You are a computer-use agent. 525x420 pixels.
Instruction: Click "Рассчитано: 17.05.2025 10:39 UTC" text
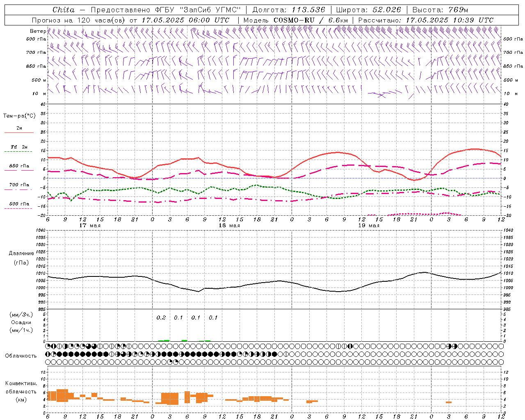click(426, 20)
